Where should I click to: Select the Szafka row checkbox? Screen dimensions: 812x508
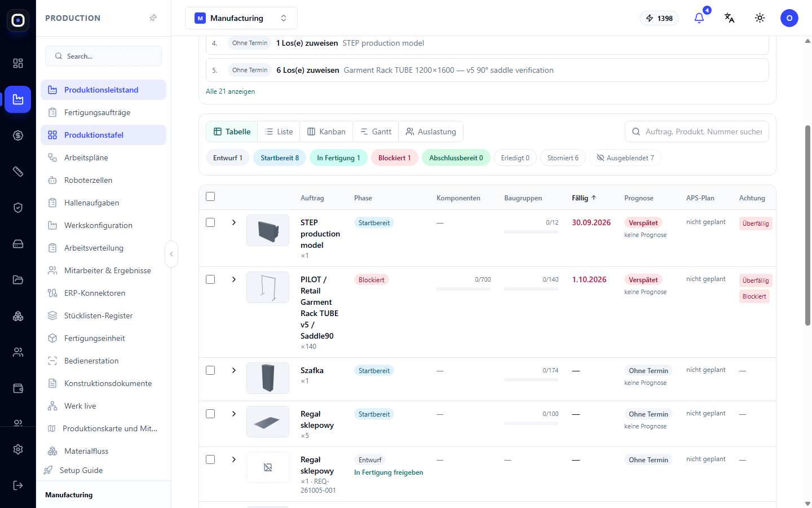(210, 370)
